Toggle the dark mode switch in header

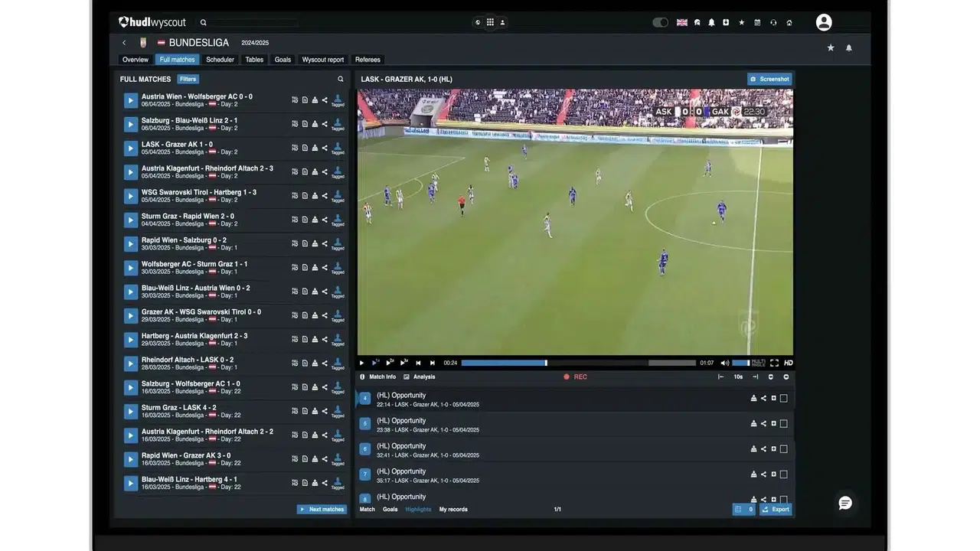(x=660, y=22)
